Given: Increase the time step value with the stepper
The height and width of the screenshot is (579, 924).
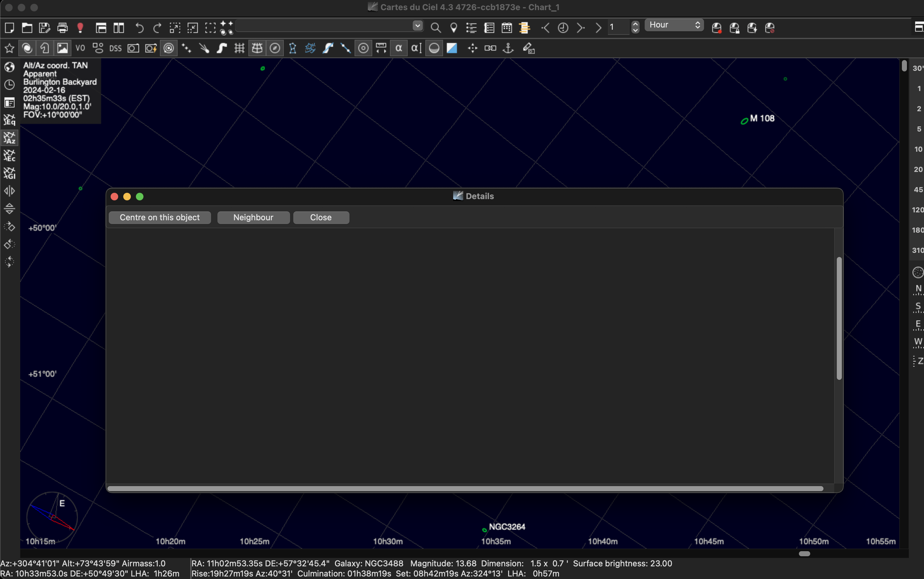Looking at the screenshot, I should 635,24.
